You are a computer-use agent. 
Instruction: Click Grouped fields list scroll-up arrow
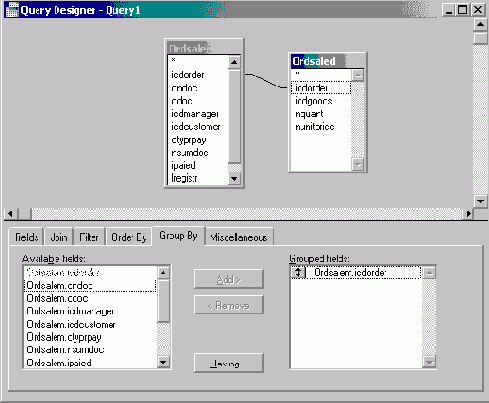[429, 273]
